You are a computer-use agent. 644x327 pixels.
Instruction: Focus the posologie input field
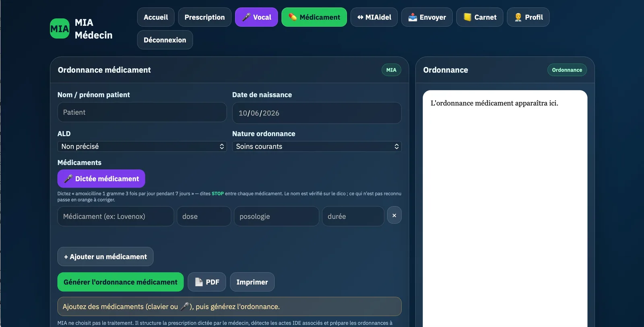click(x=277, y=216)
